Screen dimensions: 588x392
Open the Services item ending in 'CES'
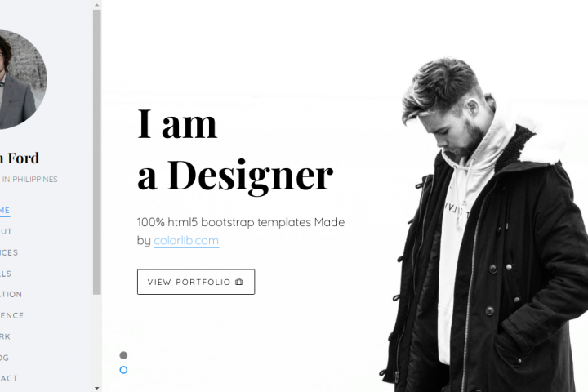tap(9, 252)
